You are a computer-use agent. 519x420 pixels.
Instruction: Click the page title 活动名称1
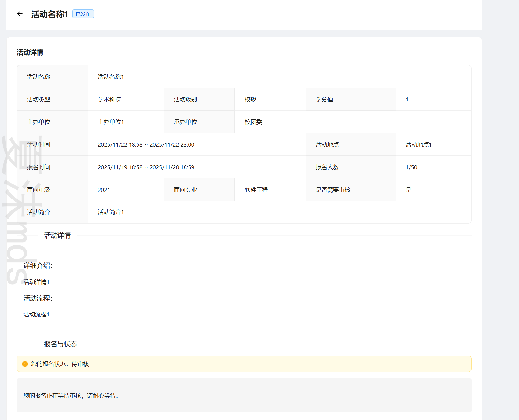(49, 14)
